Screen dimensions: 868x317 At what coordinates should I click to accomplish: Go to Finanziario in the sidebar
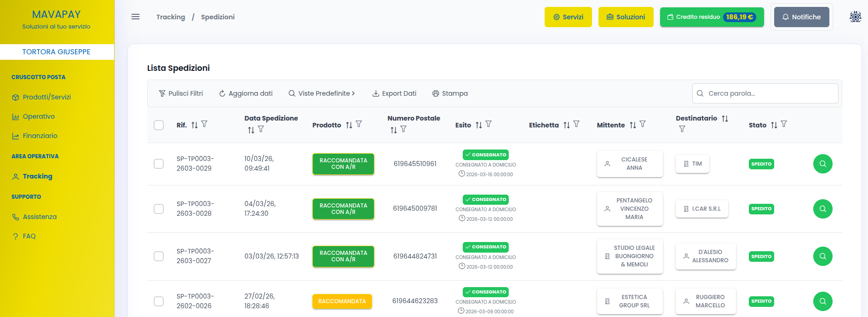tap(40, 136)
